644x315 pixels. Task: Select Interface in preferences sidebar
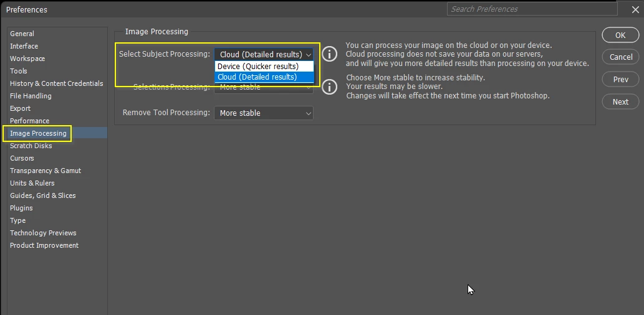(x=24, y=46)
